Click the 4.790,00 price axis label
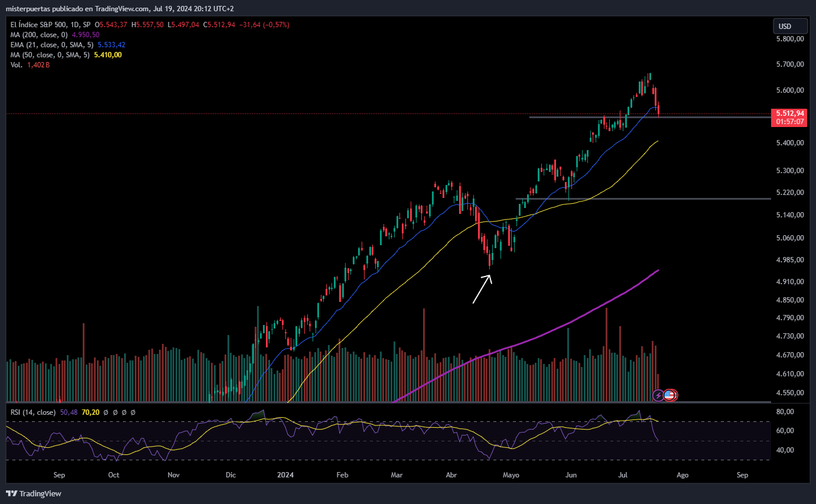This screenshot has width=816, height=504. (790, 318)
